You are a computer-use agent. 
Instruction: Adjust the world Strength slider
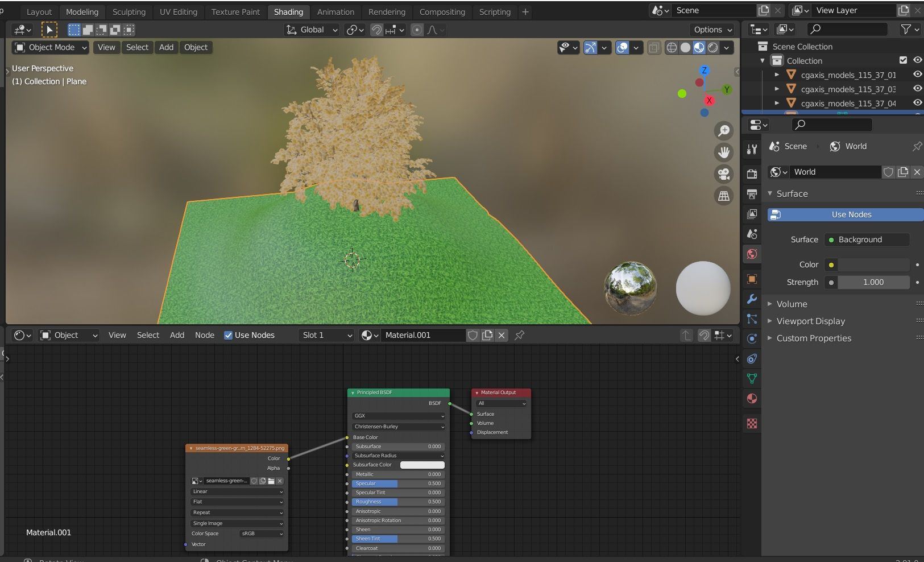coord(873,282)
